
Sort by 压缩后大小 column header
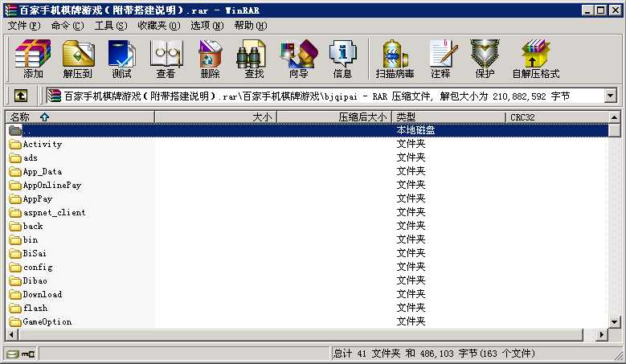pos(334,117)
